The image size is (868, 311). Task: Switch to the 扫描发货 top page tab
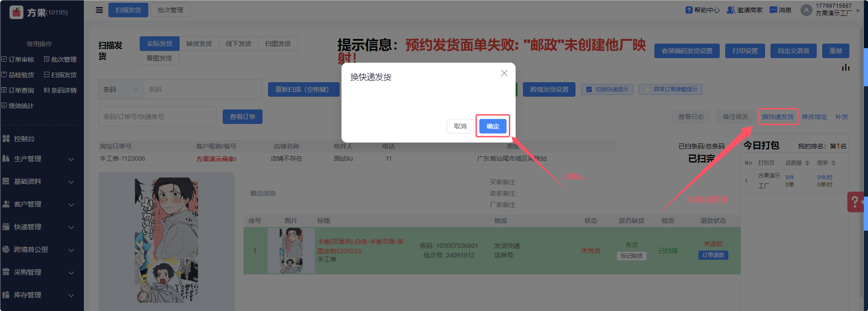pyautogui.click(x=128, y=10)
